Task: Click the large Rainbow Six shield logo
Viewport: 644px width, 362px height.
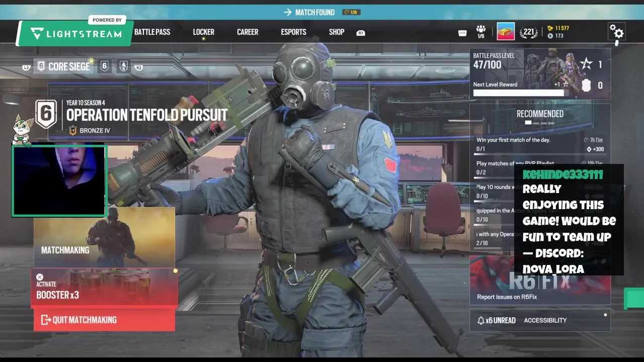Action: click(46, 114)
